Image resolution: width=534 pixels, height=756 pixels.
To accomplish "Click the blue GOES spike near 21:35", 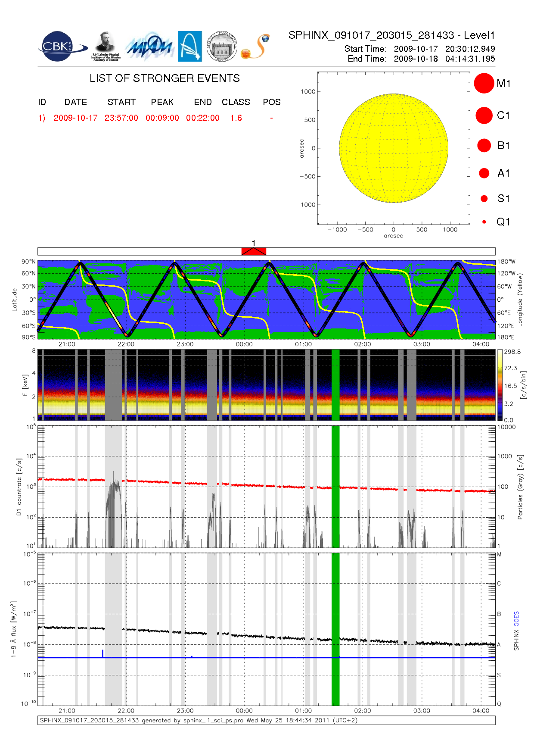I will coord(102,653).
